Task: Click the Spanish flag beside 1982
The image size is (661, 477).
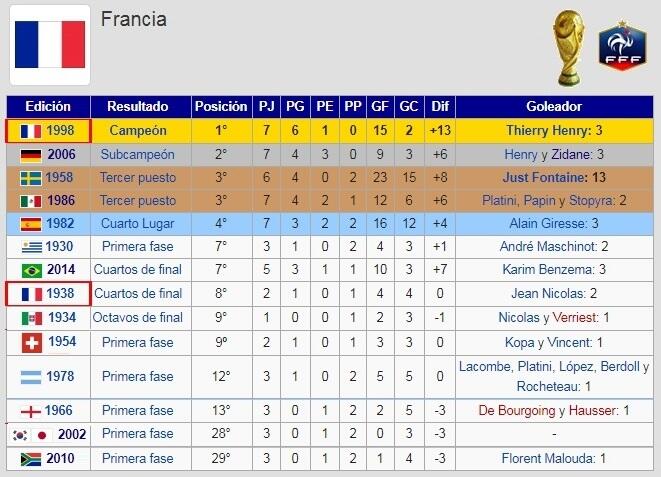Action: (30, 224)
